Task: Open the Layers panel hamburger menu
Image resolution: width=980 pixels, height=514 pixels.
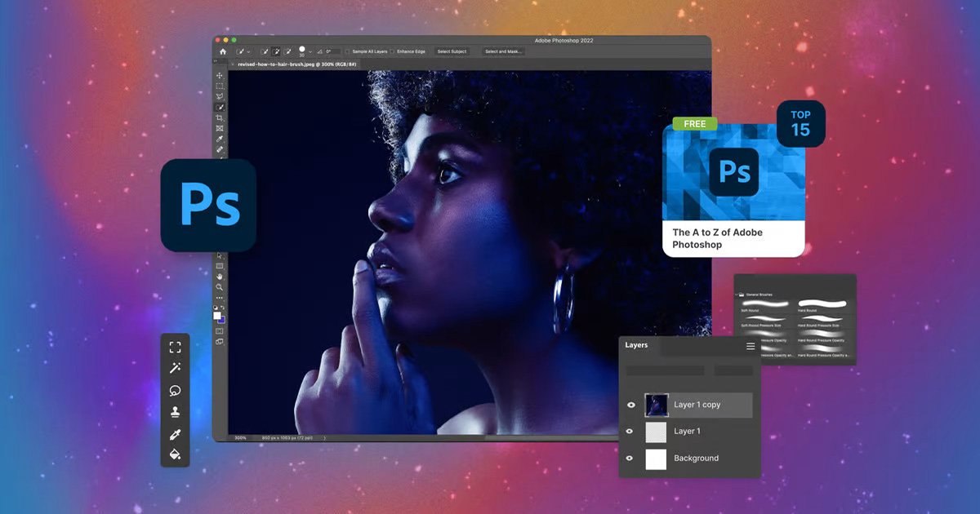Action: tap(751, 346)
